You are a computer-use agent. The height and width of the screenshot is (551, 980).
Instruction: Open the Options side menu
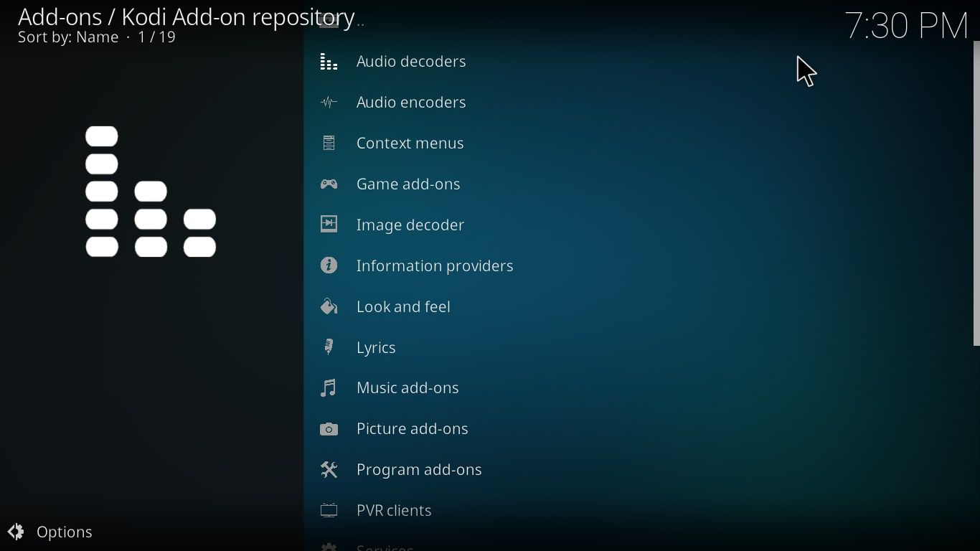50,532
